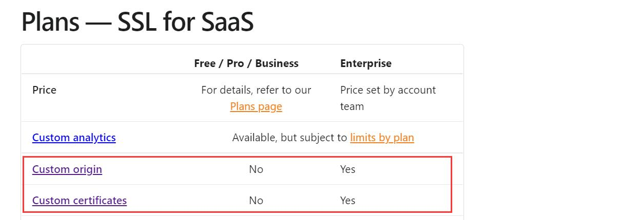Click the 'For details, refer to our' text
This screenshot has width=644, height=220.
click(256, 90)
